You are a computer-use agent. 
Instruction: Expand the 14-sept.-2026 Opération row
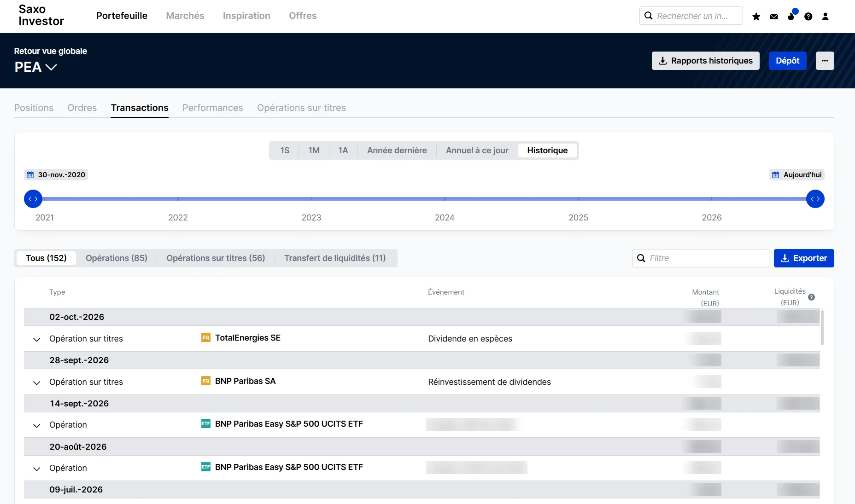pyautogui.click(x=37, y=426)
